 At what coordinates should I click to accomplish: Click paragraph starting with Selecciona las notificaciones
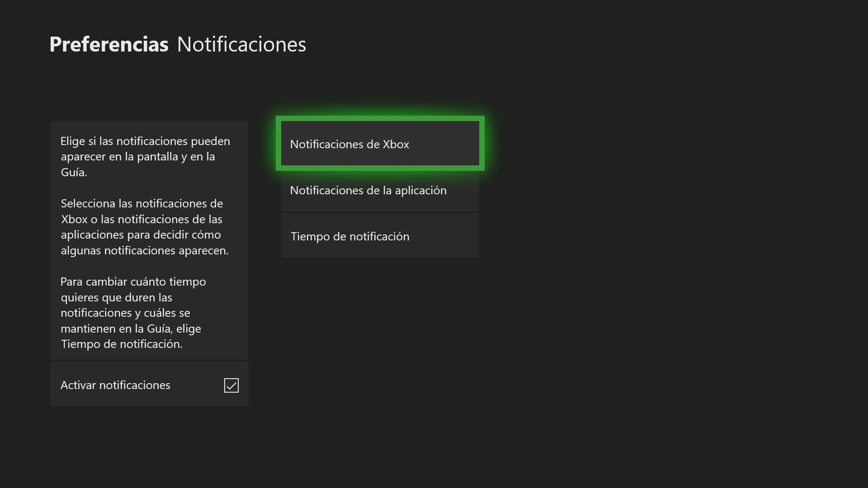[144, 226]
